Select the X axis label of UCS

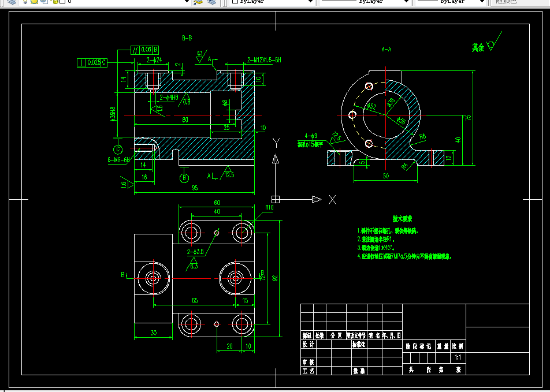333,200
